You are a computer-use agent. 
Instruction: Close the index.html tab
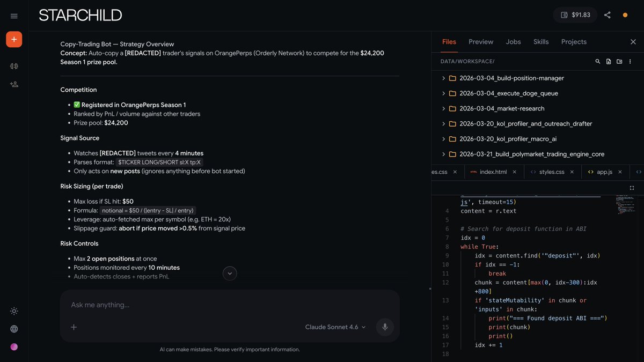click(514, 172)
